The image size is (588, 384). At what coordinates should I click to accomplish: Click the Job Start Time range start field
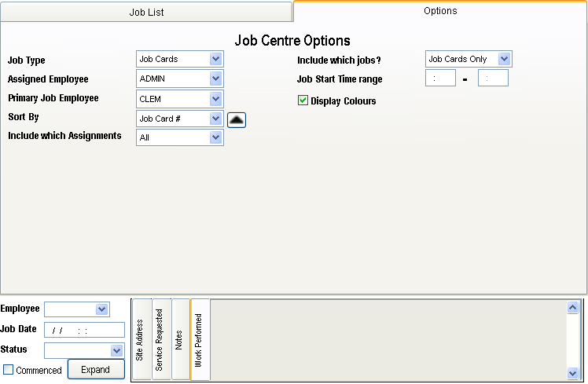[440, 79]
